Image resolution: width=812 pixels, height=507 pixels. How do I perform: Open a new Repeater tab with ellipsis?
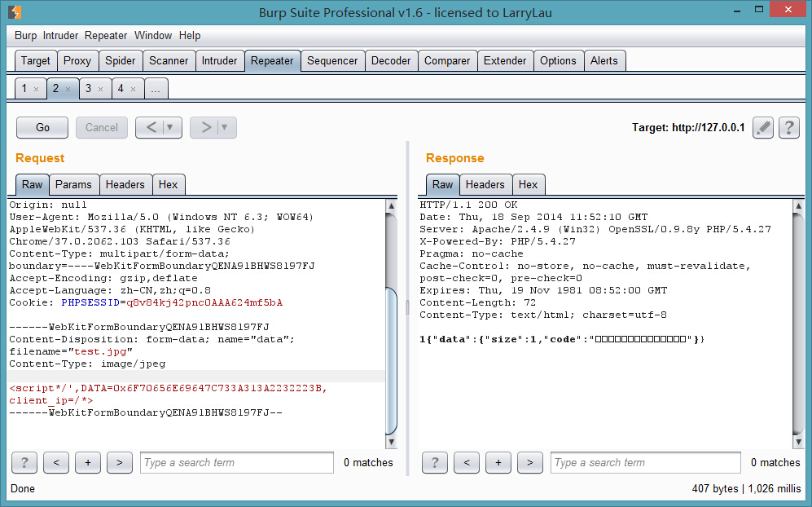tap(156, 89)
